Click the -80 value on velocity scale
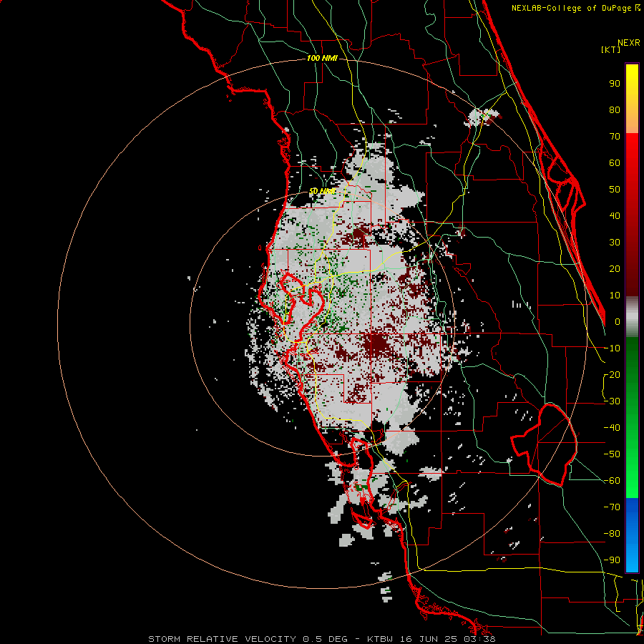Image resolution: width=644 pixels, height=644 pixels. coord(612,534)
